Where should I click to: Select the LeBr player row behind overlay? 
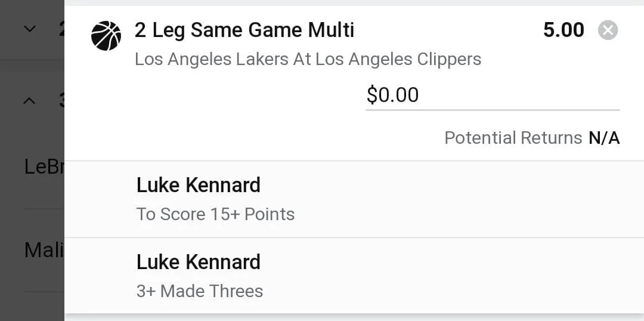44,167
